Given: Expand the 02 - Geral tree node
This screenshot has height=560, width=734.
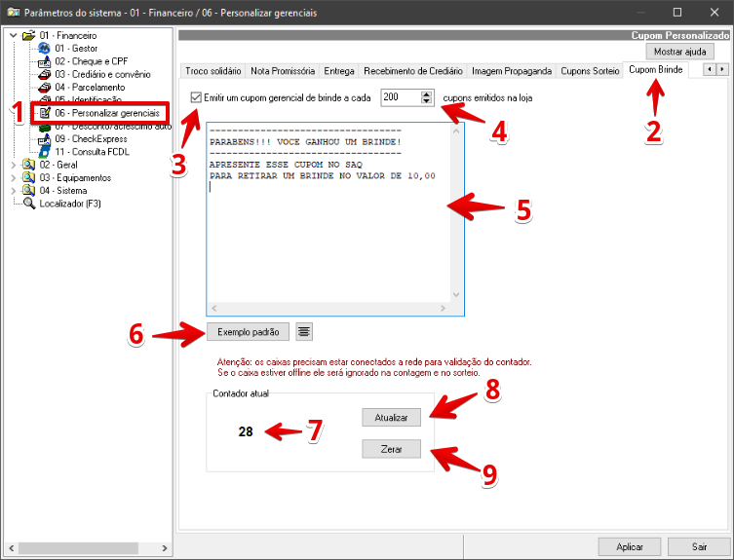Looking at the screenshot, I should point(14,165).
